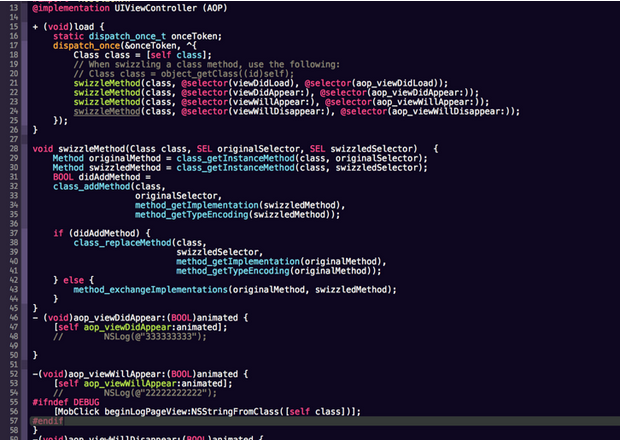Image resolution: width=620 pixels, height=442 pixels.
Task: Click the 'else' keyword
Action: [74, 281]
